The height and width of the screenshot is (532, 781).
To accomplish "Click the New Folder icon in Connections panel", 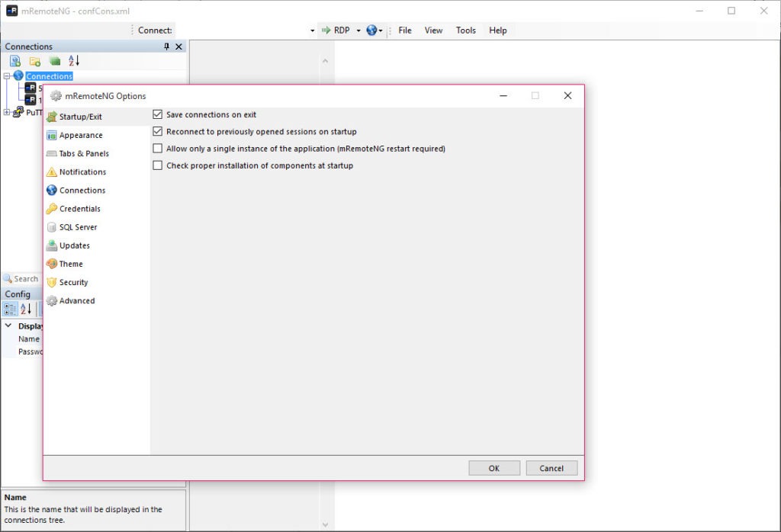I will (x=35, y=61).
